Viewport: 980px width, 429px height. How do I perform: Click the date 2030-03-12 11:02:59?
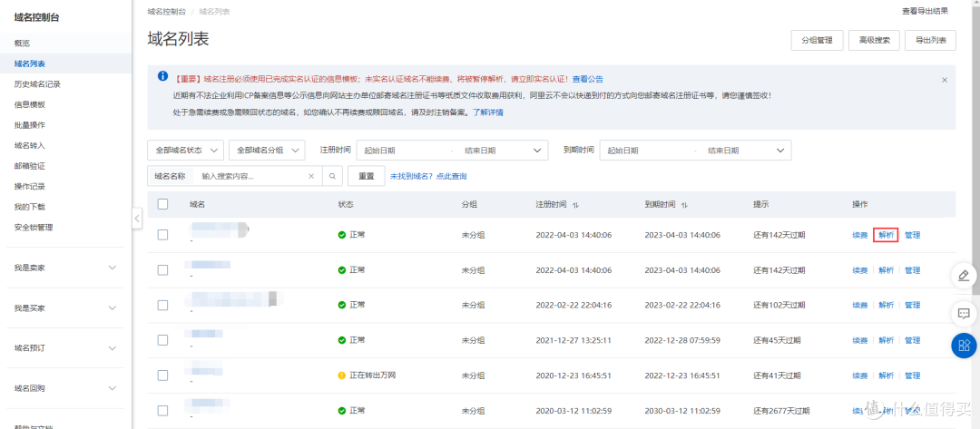click(682, 411)
